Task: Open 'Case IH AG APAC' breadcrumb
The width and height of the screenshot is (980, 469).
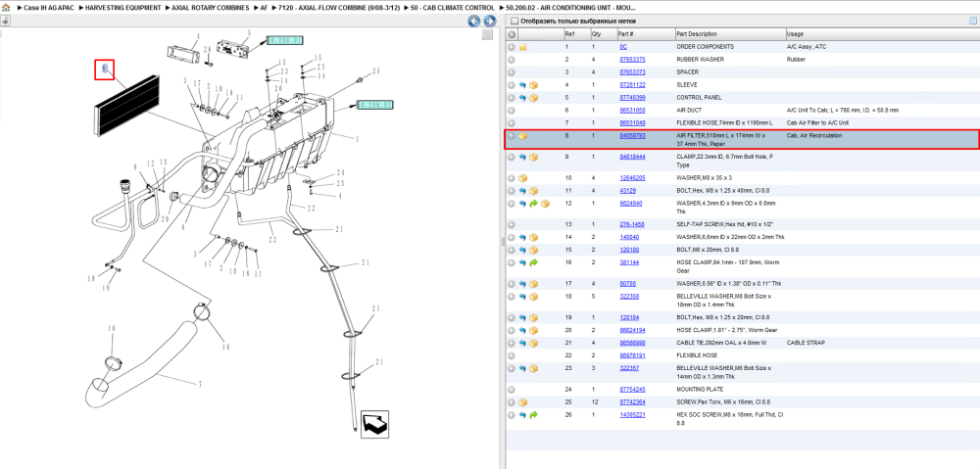Action: point(49,8)
